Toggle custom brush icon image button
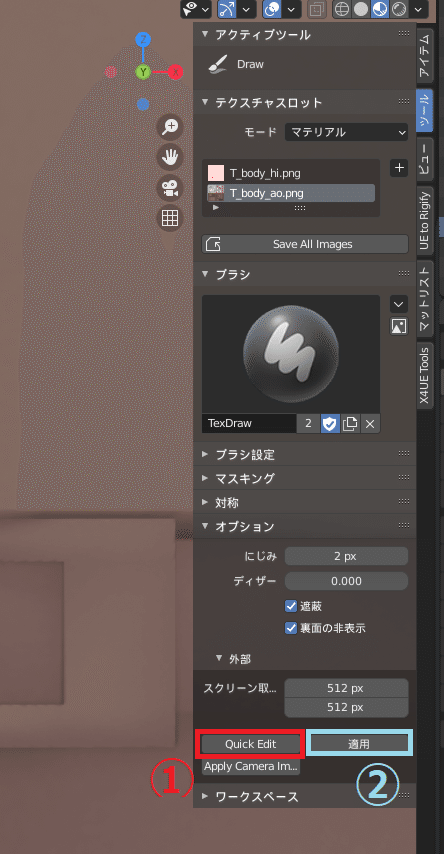444x854 pixels. pyautogui.click(x=399, y=326)
